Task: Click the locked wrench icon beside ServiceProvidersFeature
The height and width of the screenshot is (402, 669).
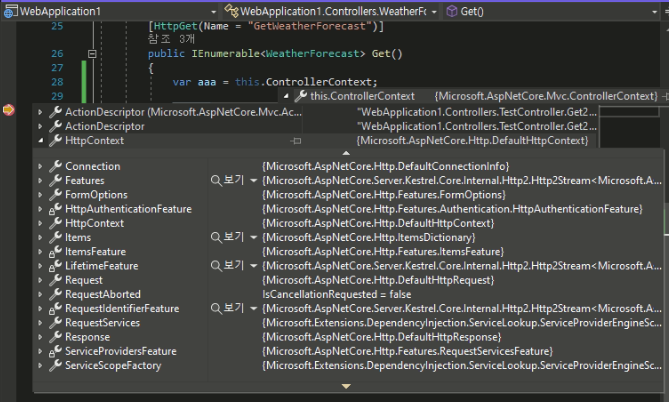Action: click(55, 351)
